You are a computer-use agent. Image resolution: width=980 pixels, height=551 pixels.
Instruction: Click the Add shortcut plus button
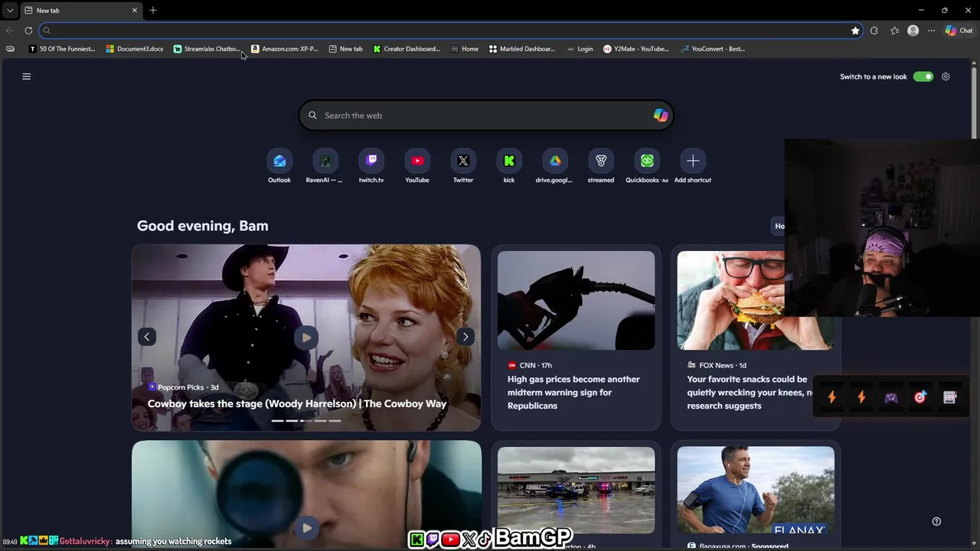coord(693,161)
